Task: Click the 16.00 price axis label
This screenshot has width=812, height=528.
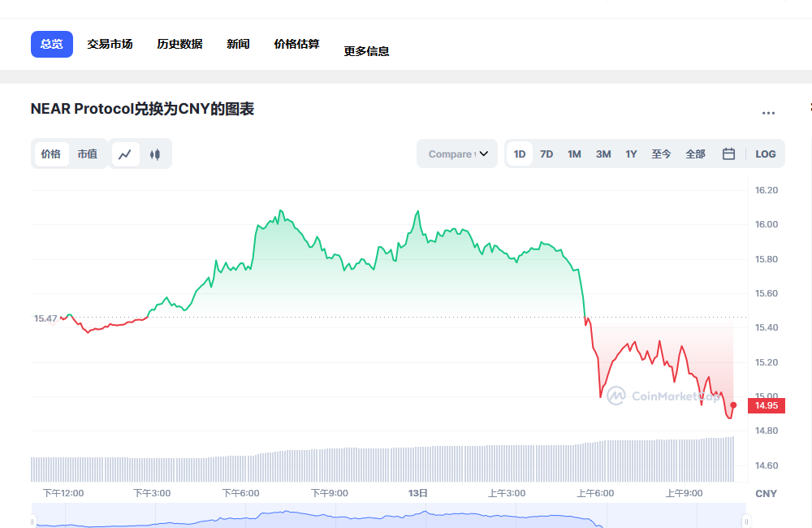Action: coord(767,224)
